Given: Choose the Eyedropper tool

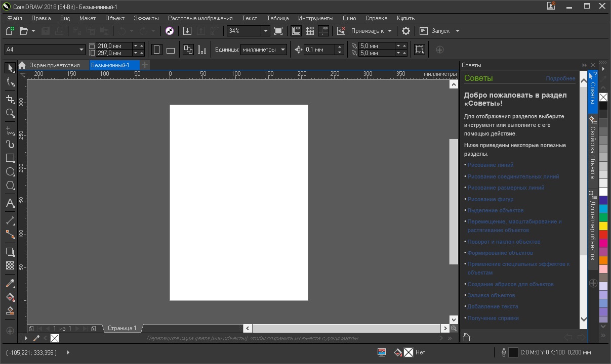Looking at the screenshot, I should [x=10, y=283].
